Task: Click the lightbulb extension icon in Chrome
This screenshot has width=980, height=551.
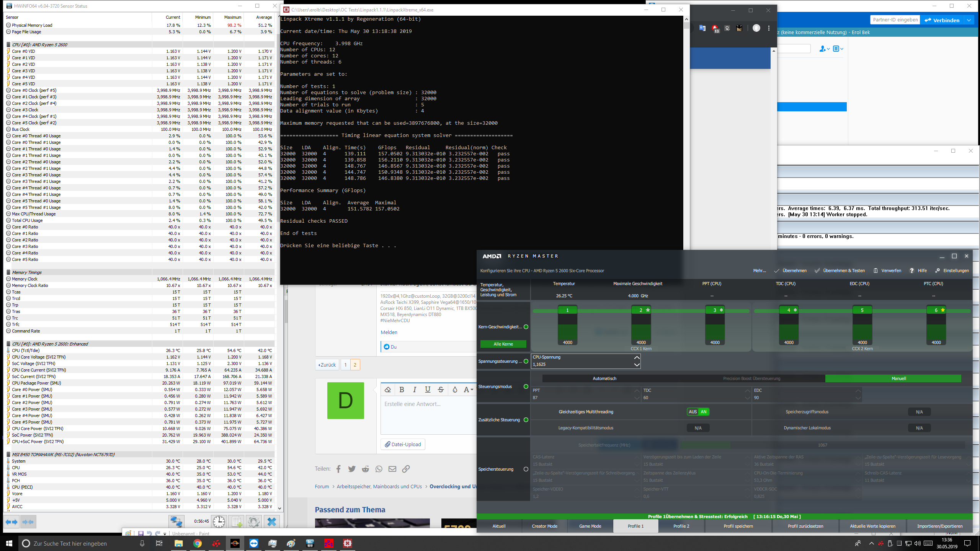Action: 727,28
